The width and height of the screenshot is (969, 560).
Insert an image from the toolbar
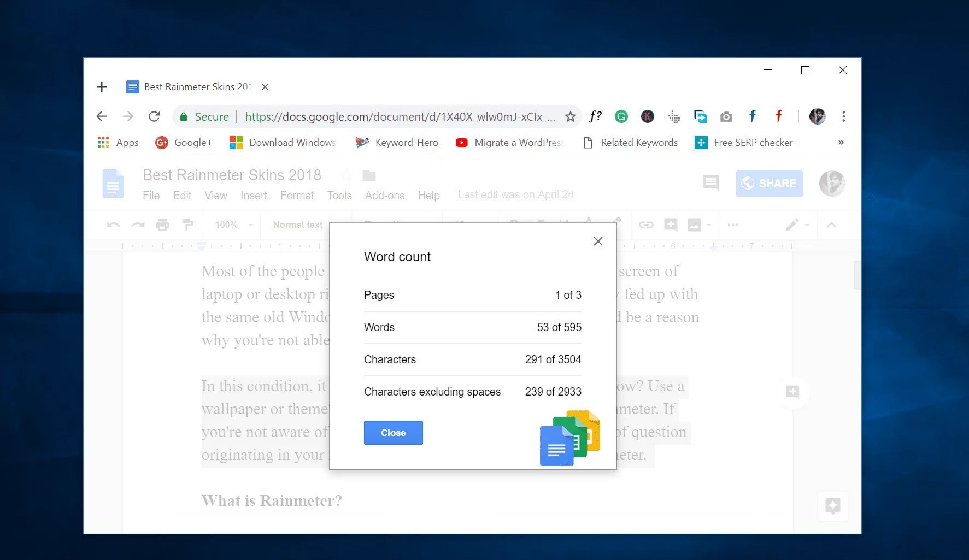point(695,225)
